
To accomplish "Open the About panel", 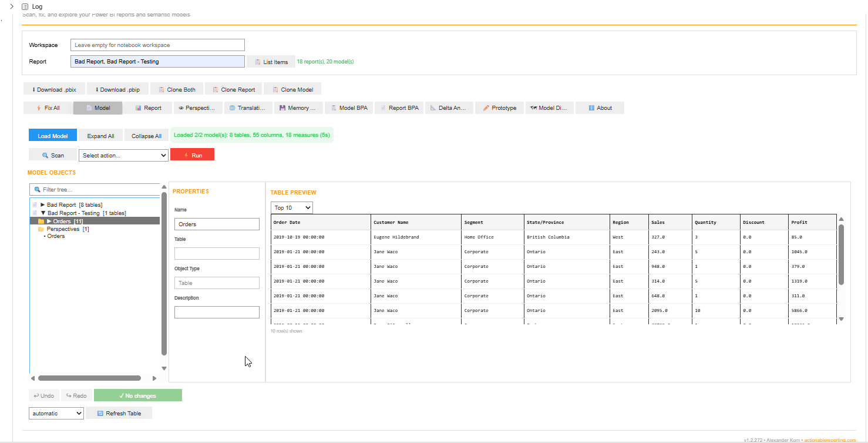I will click(600, 108).
